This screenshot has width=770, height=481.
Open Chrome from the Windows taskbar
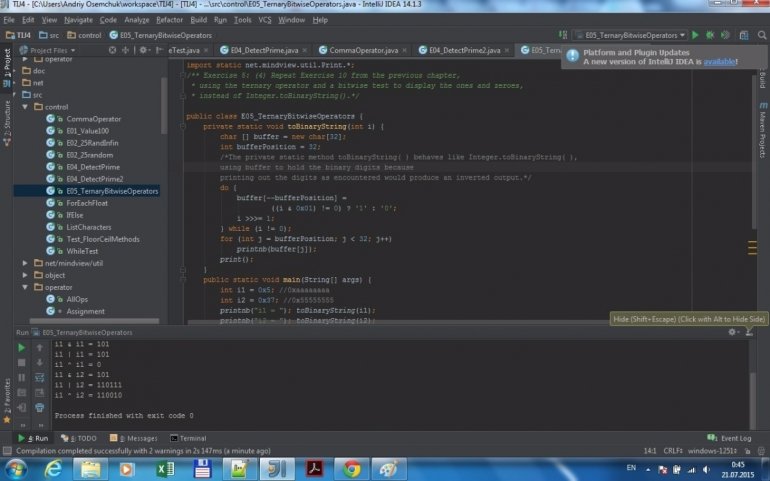[x=351, y=469]
